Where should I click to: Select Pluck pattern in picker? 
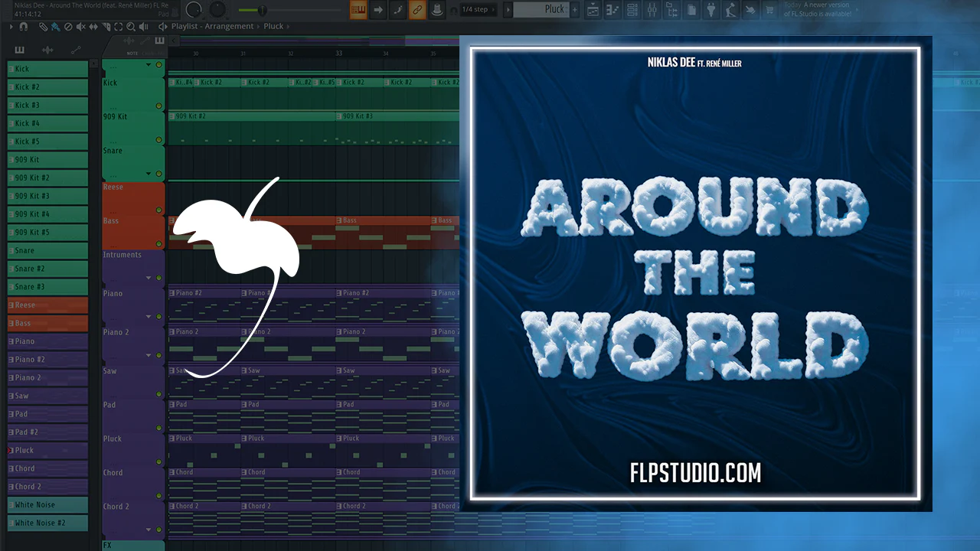click(47, 450)
